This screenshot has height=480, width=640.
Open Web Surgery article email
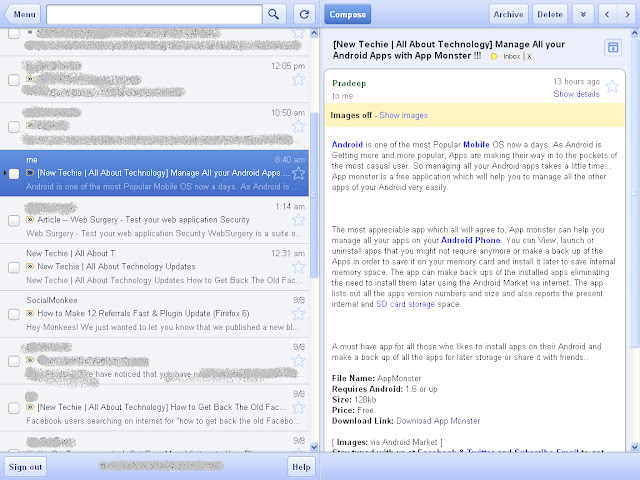[x=154, y=220]
